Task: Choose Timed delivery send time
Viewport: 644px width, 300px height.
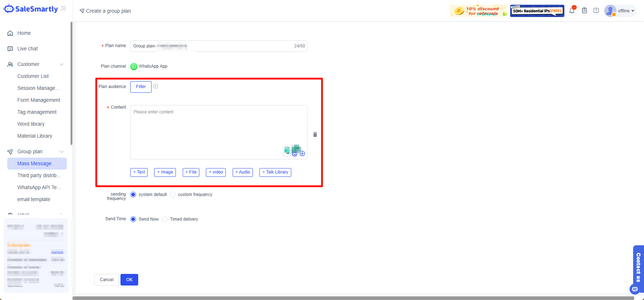Action: 165,219
